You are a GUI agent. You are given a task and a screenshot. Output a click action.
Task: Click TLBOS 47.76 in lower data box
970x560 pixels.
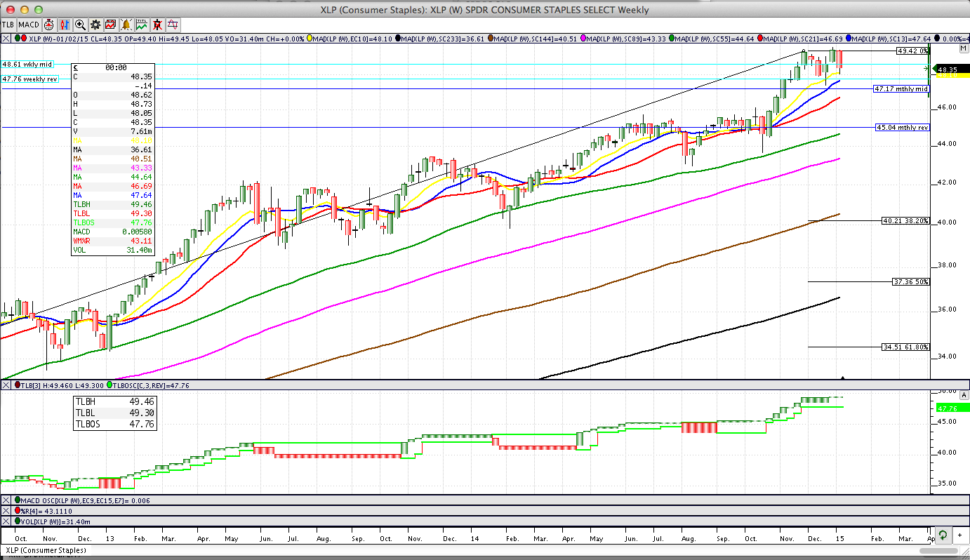pos(114,424)
